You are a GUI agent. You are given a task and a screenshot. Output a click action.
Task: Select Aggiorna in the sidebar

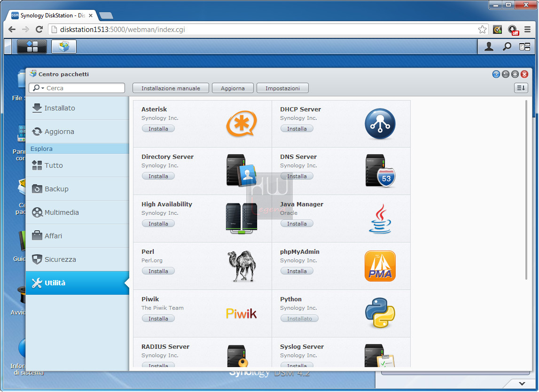[78, 131]
